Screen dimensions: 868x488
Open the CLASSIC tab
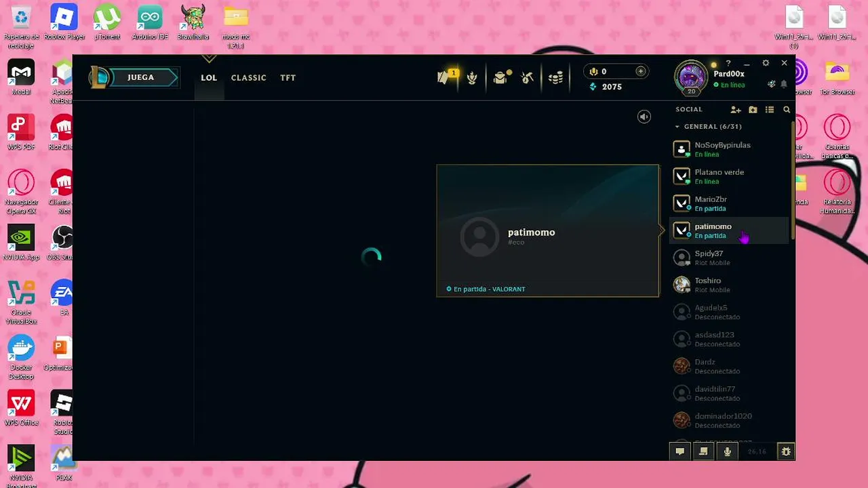click(249, 78)
